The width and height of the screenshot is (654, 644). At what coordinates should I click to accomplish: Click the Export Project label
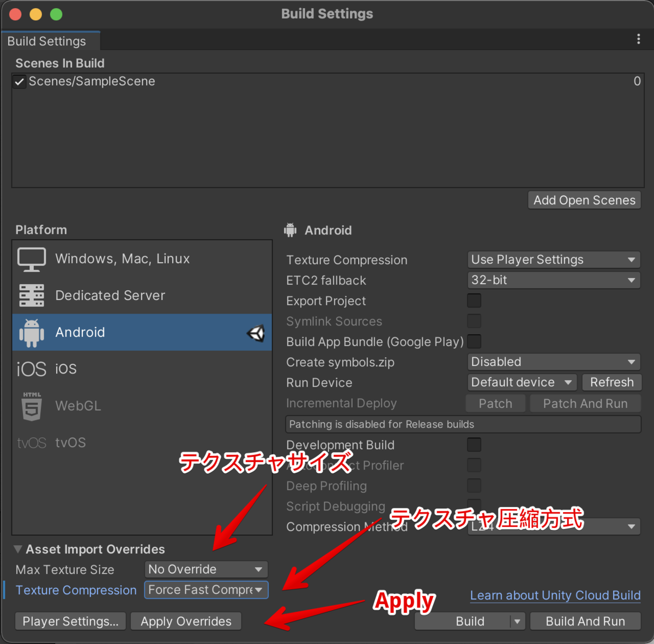tap(326, 301)
